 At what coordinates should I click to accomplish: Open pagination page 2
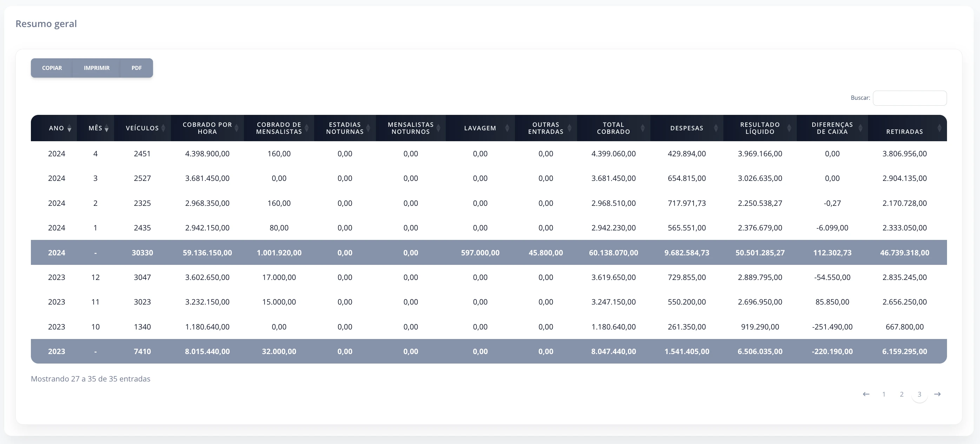coord(902,394)
